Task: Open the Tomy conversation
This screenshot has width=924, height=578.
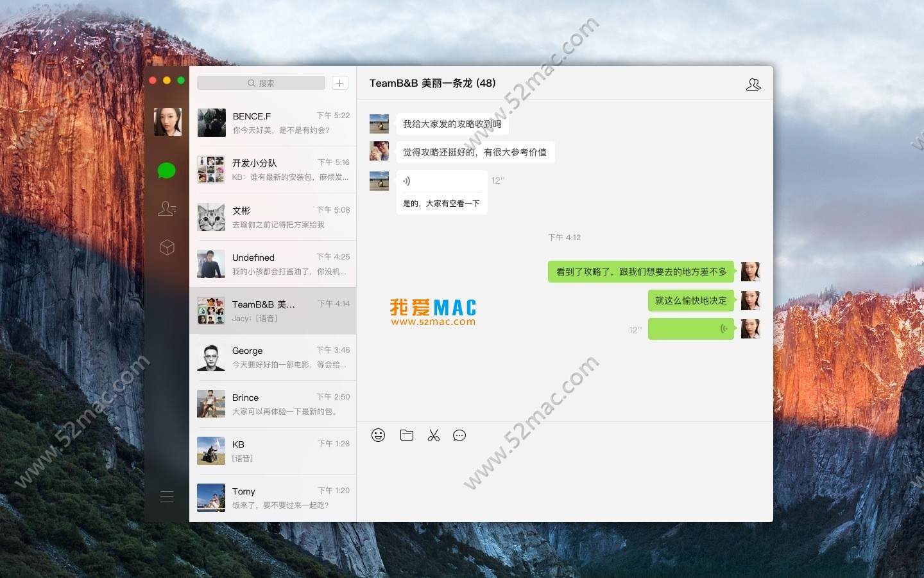Action: (274, 498)
